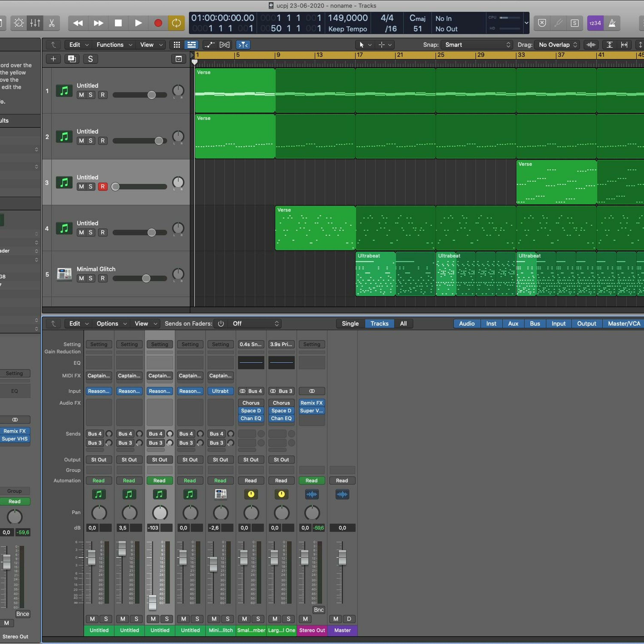Disable record arm on track 3

tap(103, 187)
